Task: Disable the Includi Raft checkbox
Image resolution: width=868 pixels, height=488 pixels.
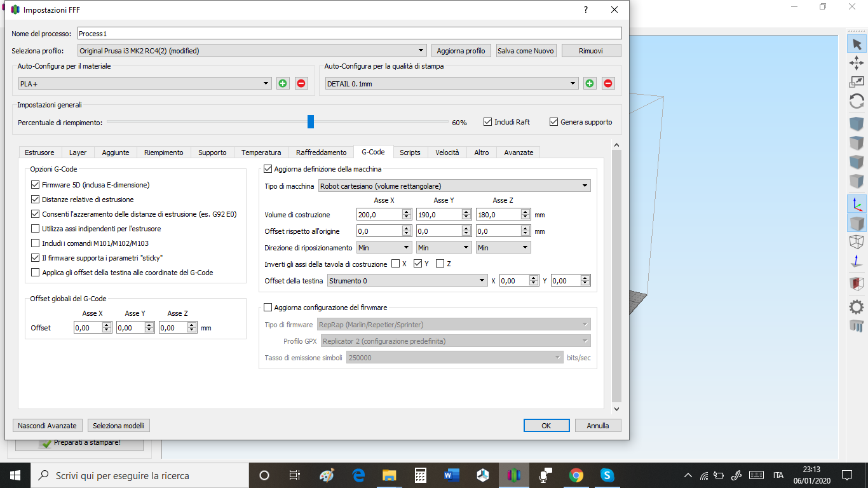Action: tap(488, 122)
